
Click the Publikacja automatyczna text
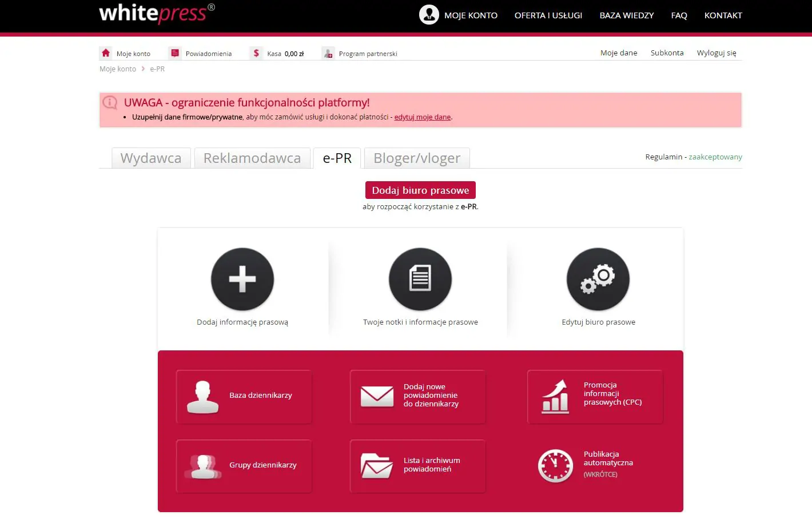tap(608, 458)
